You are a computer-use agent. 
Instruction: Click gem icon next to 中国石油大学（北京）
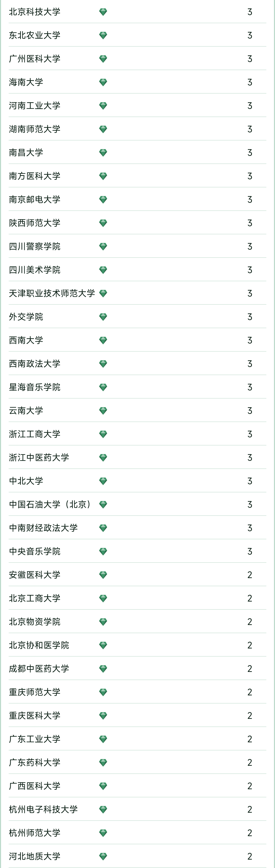[x=103, y=504]
